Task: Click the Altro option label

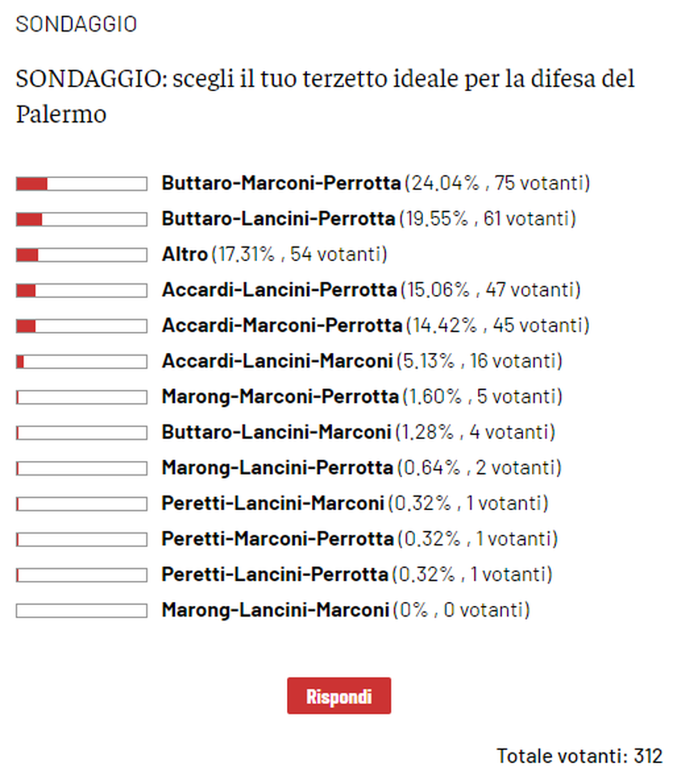Action: pos(185,255)
